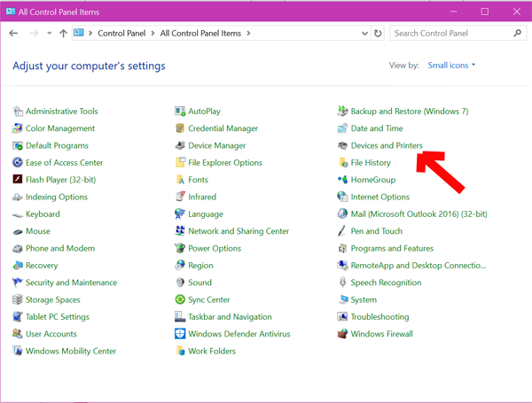This screenshot has height=403, width=532.
Task: Open Region settings
Action: point(200,266)
